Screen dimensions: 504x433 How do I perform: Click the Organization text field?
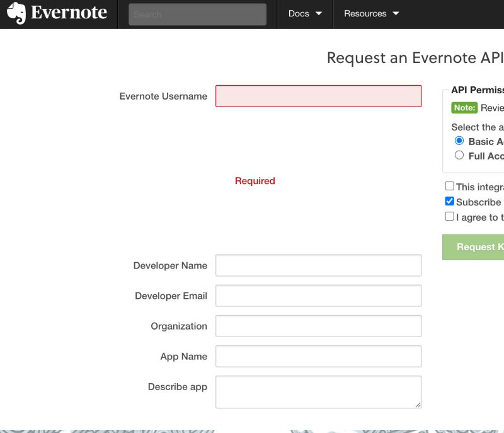tap(318, 326)
